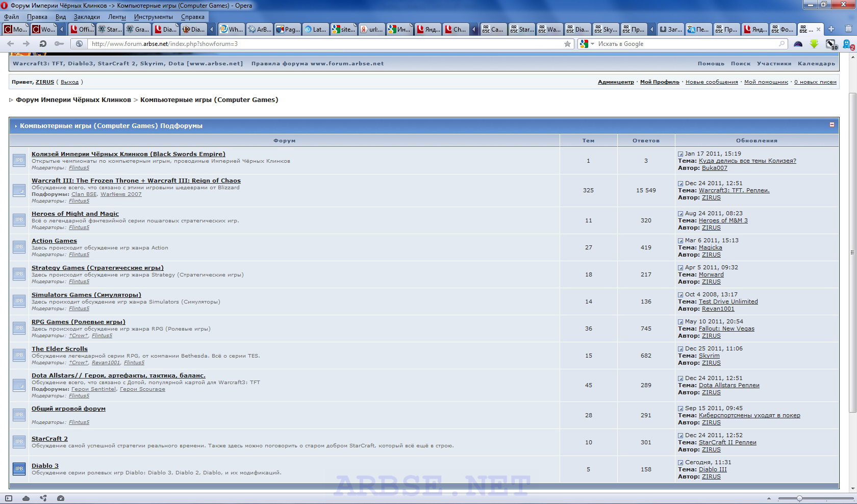Open the Buka007 author profile
Image resolution: width=857 pixels, height=504 pixels.
(715, 168)
